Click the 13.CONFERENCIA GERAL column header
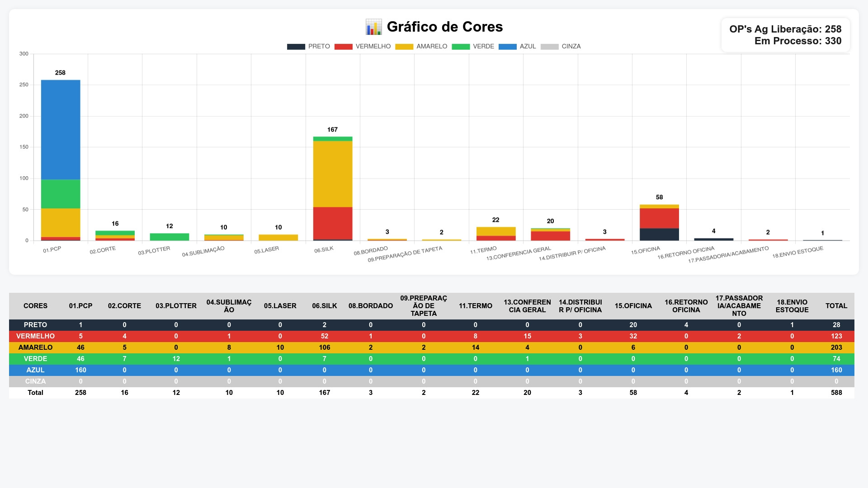 [x=527, y=306]
